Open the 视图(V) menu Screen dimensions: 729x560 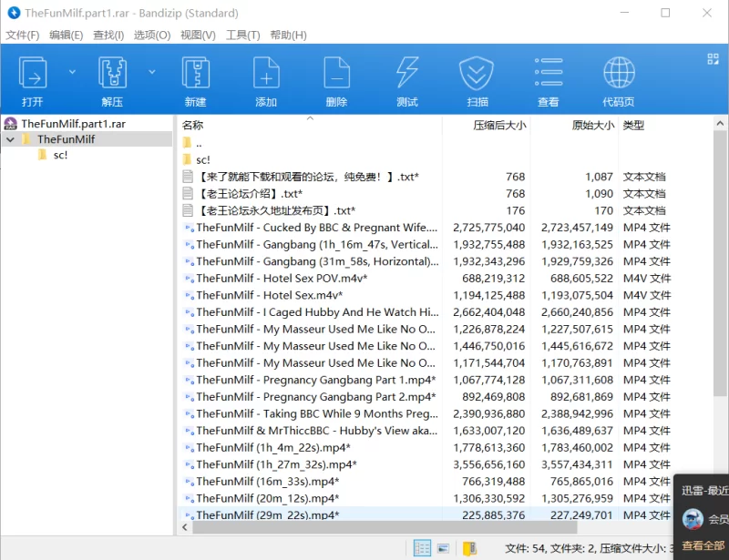point(198,36)
